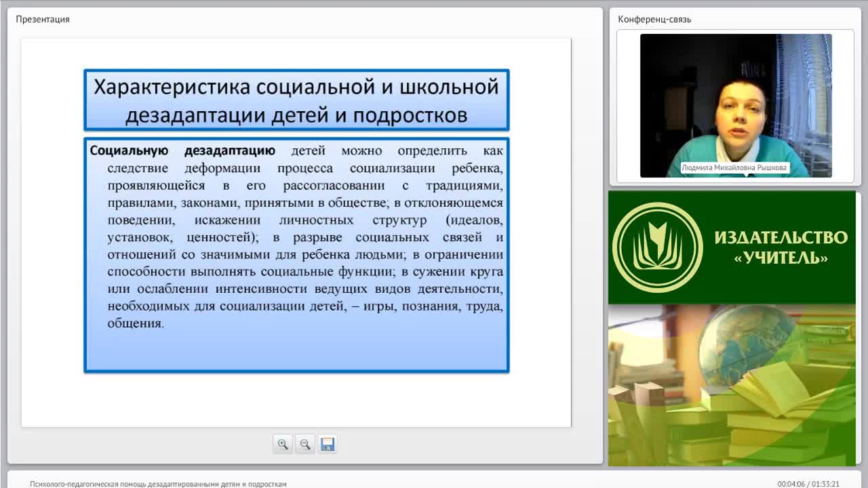Click the books and globe banner image
The image size is (868, 488).
732,385
